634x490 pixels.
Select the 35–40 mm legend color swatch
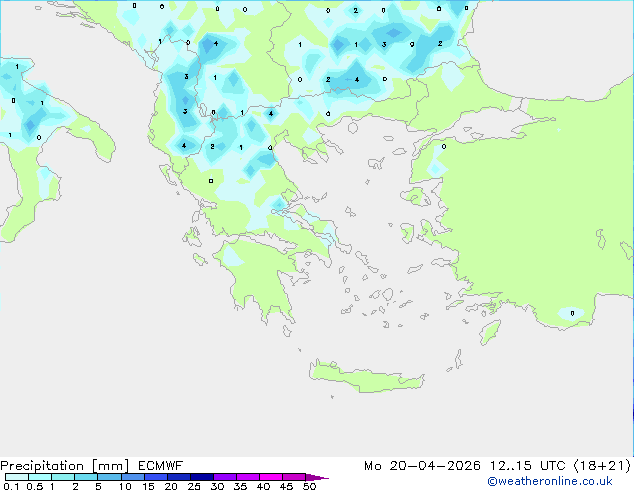[247, 477]
